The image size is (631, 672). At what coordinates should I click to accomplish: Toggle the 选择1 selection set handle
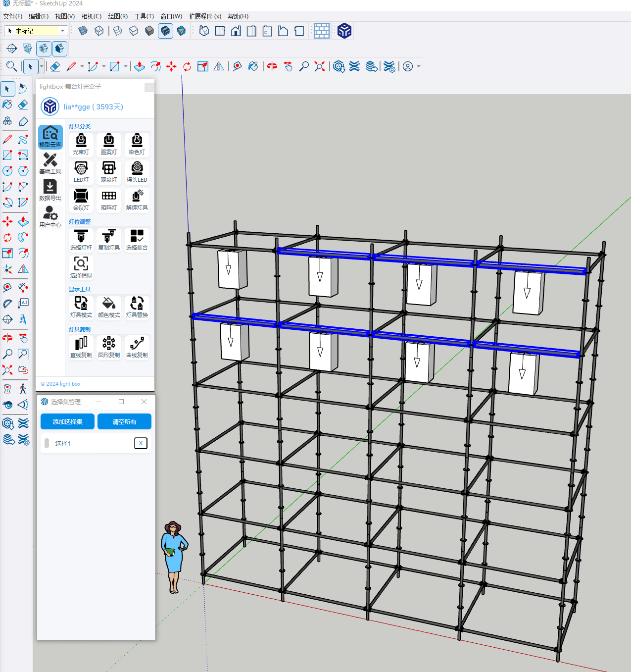pos(47,443)
